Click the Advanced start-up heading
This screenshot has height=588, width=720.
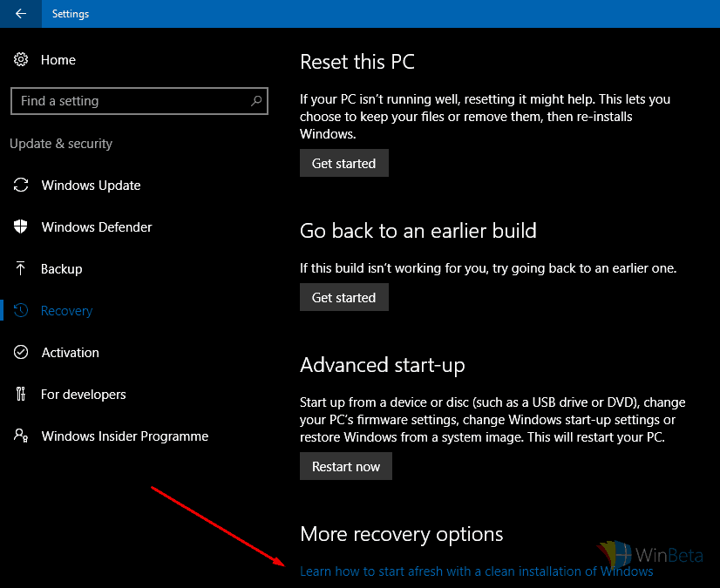[383, 365]
